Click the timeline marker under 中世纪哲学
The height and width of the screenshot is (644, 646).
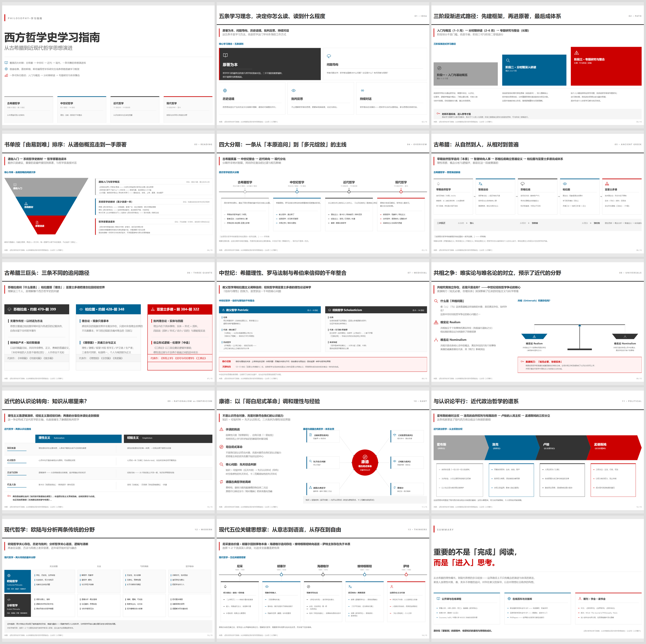click(297, 192)
